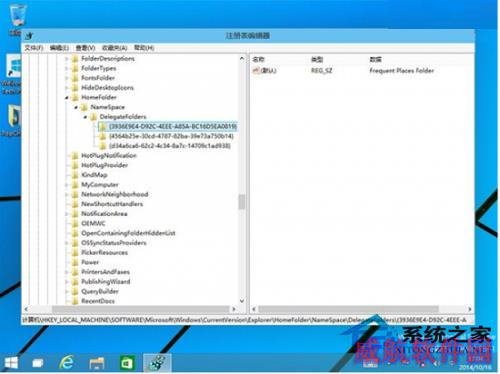Open the 编辑(E) menu
Image resolution: width=500 pixels, height=374 pixels.
point(59,48)
